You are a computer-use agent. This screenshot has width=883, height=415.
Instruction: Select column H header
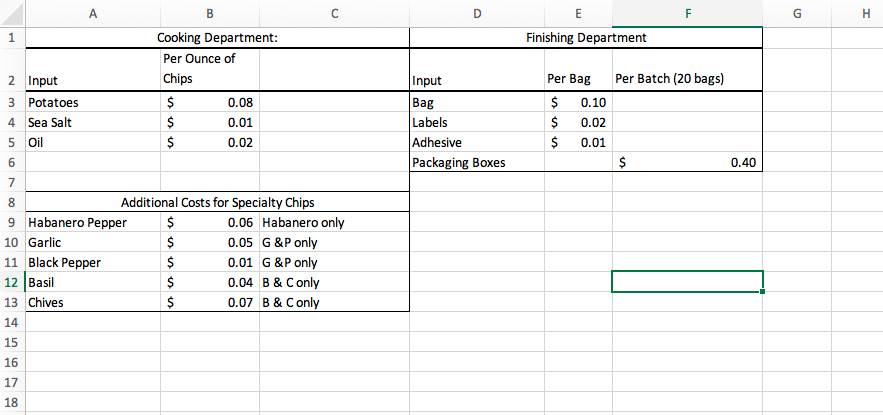857,14
